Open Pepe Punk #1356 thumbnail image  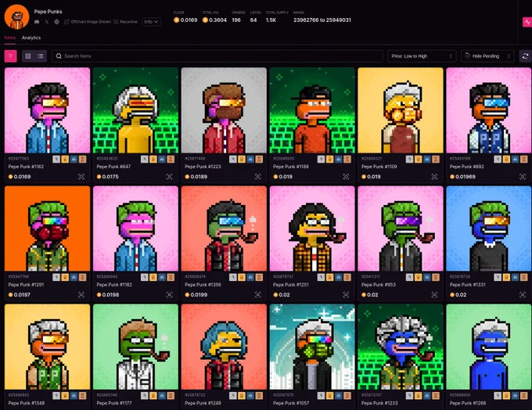point(224,228)
